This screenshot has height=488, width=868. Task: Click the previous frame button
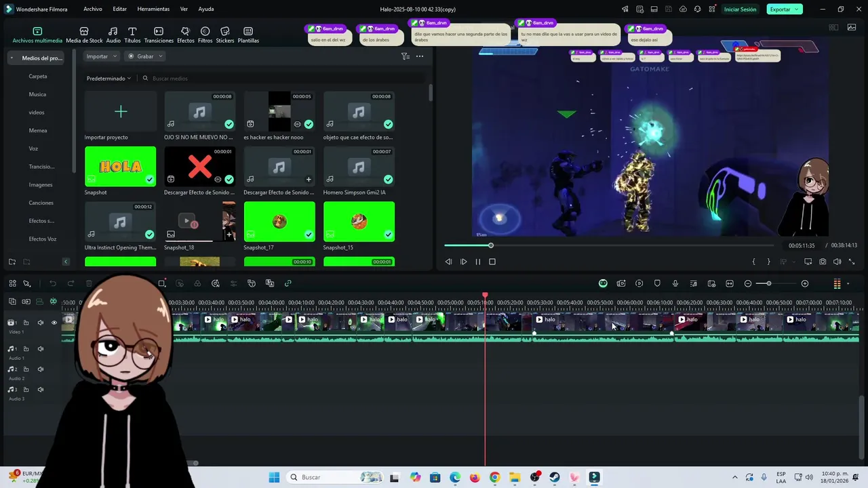[x=448, y=262]
